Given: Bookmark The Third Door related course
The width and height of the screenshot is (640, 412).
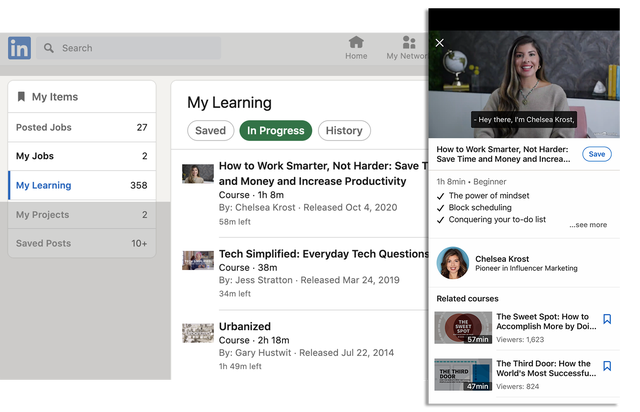Looking at the screenshot, I should 607,366.
